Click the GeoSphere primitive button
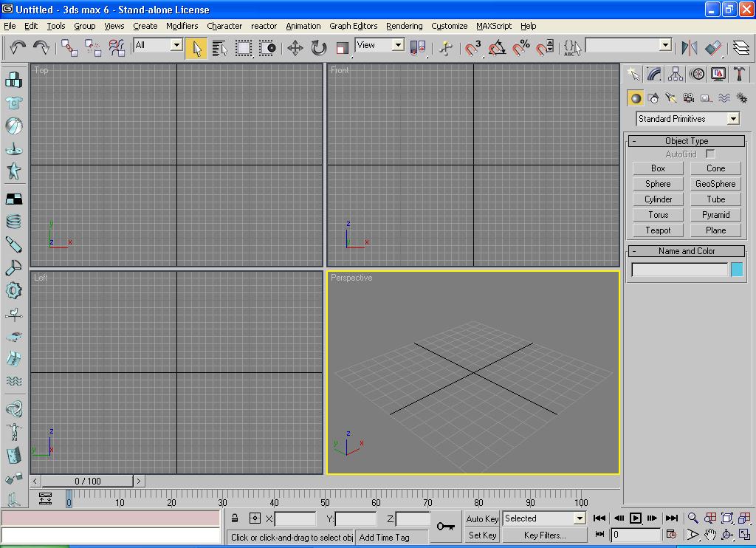 click(715, 184)
